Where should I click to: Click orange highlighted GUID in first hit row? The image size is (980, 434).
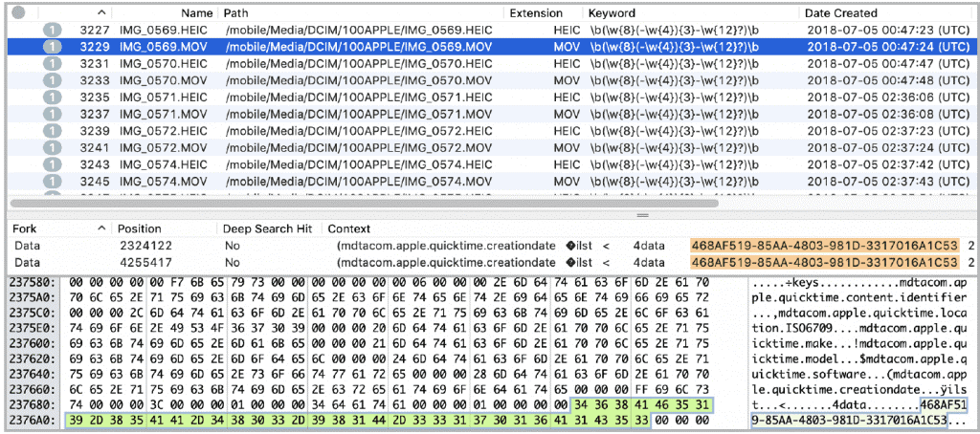click(x=824, y=246)
